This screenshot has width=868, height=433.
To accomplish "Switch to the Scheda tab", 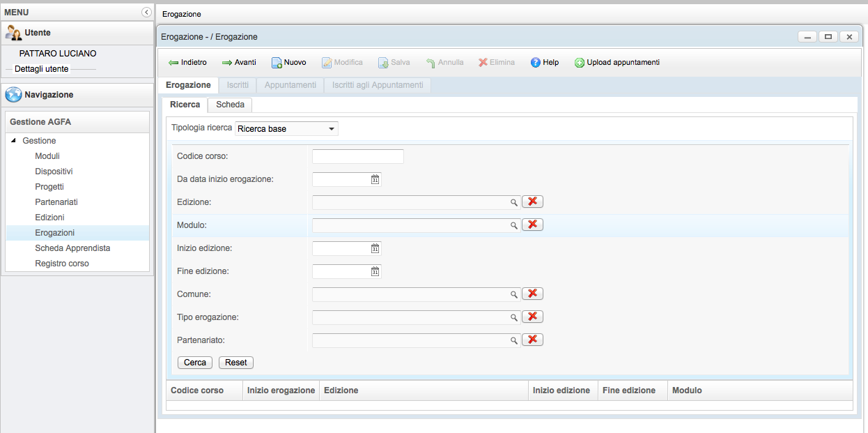I will point(230,105).
